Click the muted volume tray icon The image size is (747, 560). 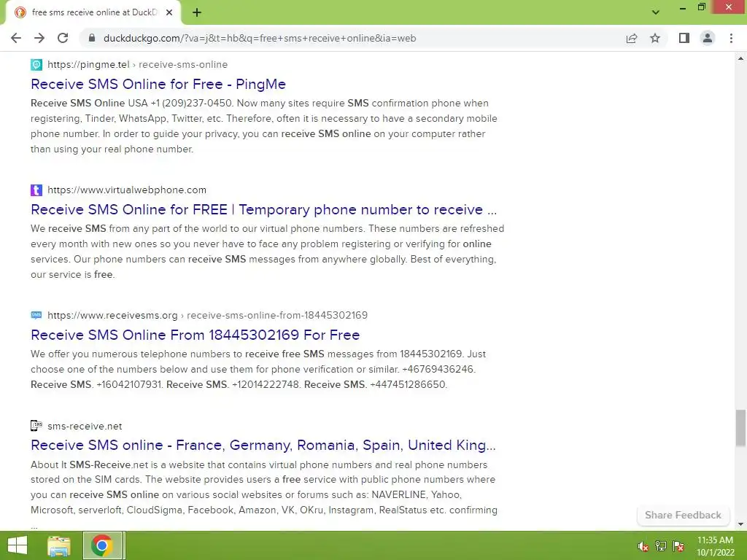pos(643,546)
